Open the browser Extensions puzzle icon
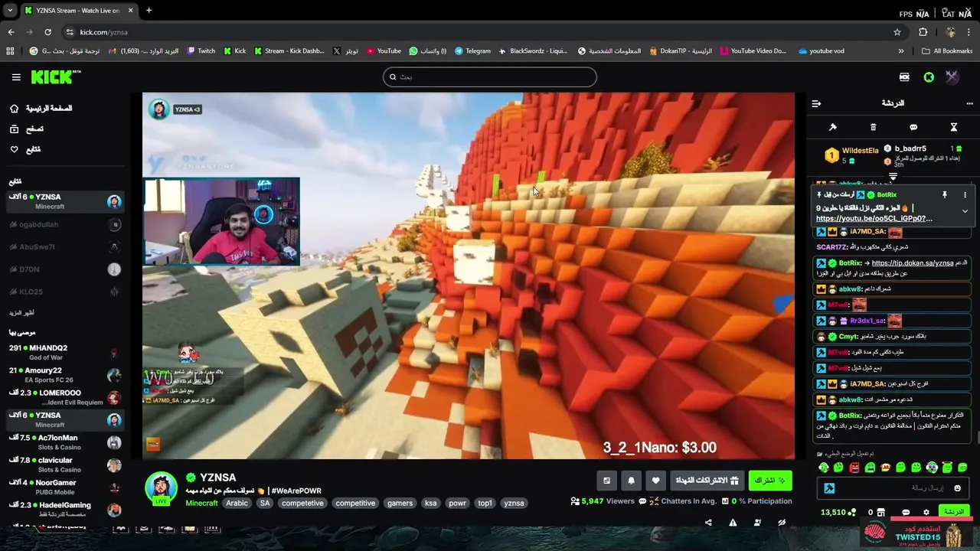Viewport: 980px width, 551px height. coord(923,32)
